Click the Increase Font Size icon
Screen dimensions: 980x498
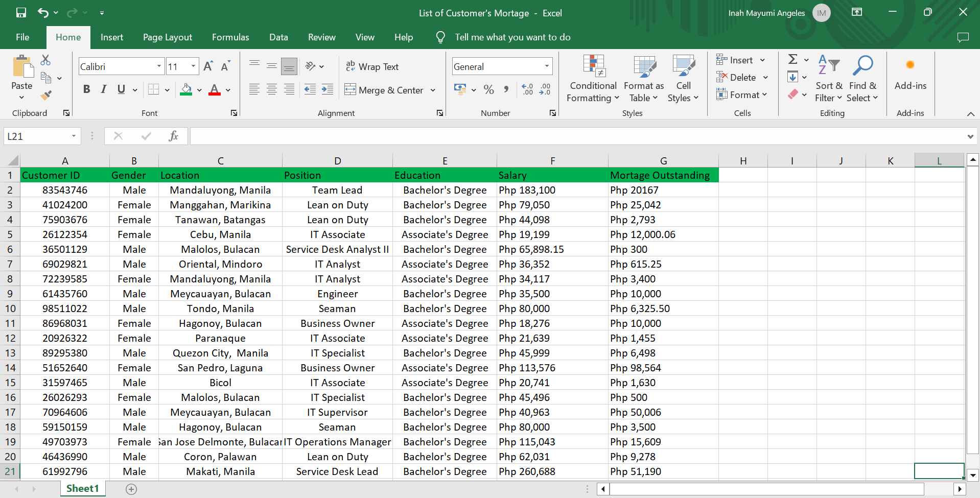pyautogui.click(x=208, y=66)
